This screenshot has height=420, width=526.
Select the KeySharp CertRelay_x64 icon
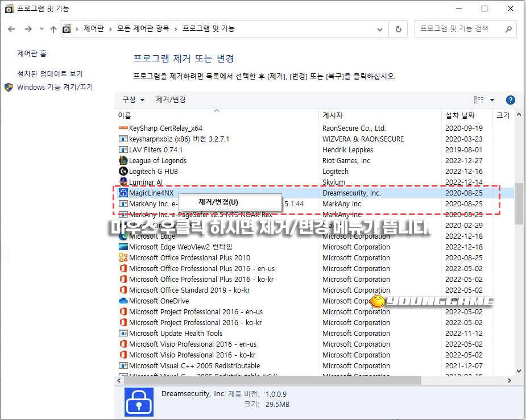tap(123, 128)
